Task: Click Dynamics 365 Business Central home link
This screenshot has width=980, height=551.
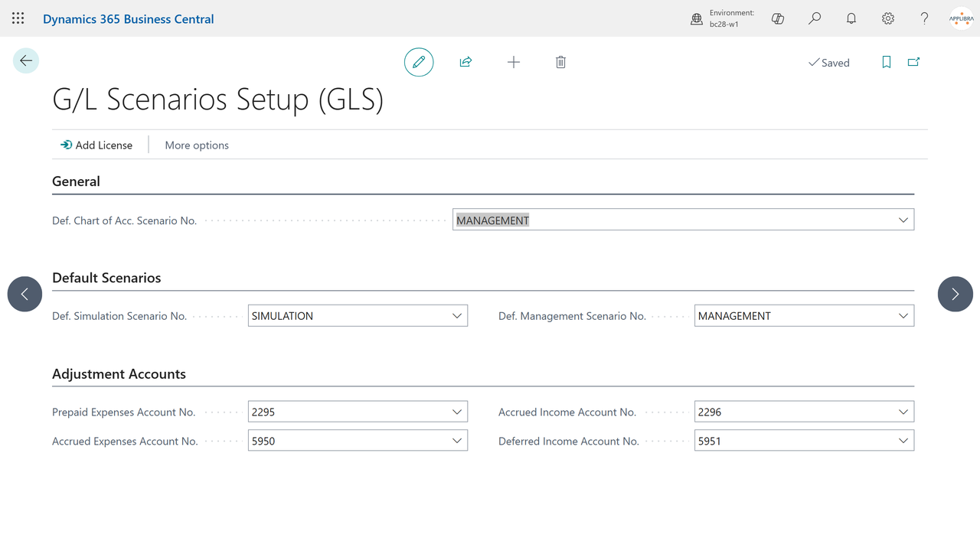Action: point(129,18)
